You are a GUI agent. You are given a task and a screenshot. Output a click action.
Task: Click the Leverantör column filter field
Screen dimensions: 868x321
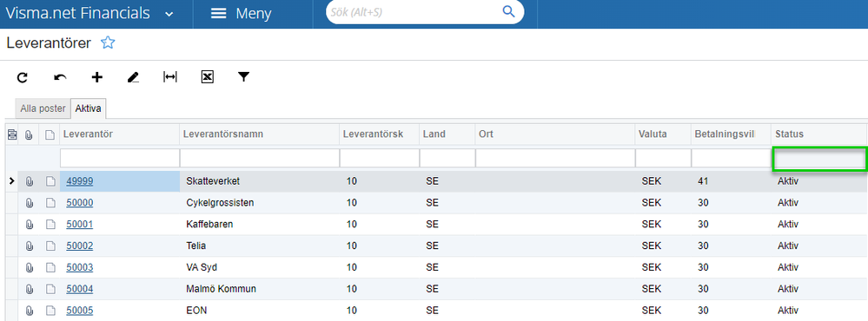[120, 158]
